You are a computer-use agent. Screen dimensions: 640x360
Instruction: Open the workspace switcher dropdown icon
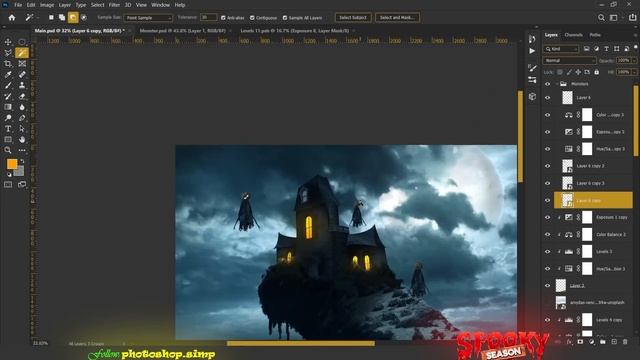tap(613, 18)
